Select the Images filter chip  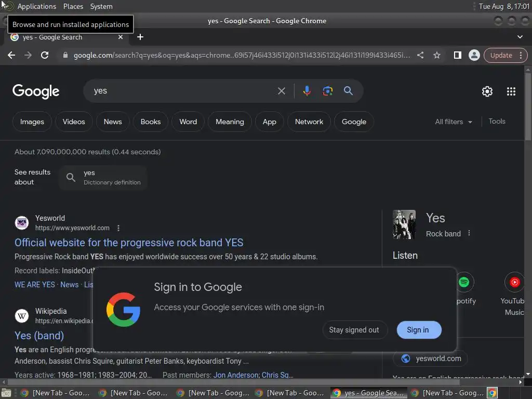click(32, 122)
